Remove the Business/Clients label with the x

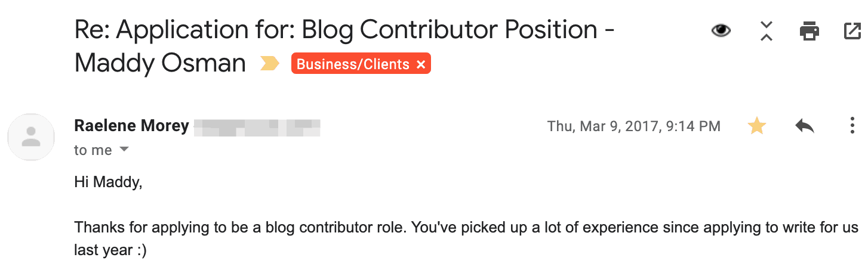[x=421, y=64]
